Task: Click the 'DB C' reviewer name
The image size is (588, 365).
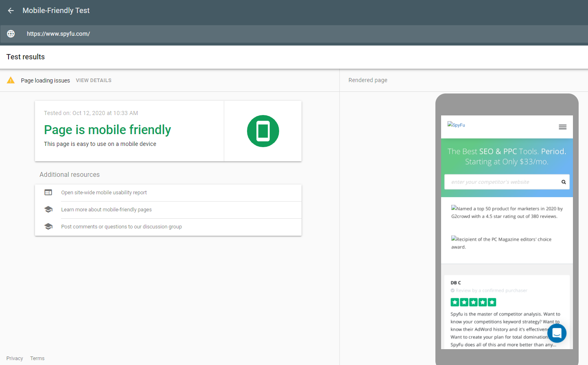Action: click(x=456, y=283)
